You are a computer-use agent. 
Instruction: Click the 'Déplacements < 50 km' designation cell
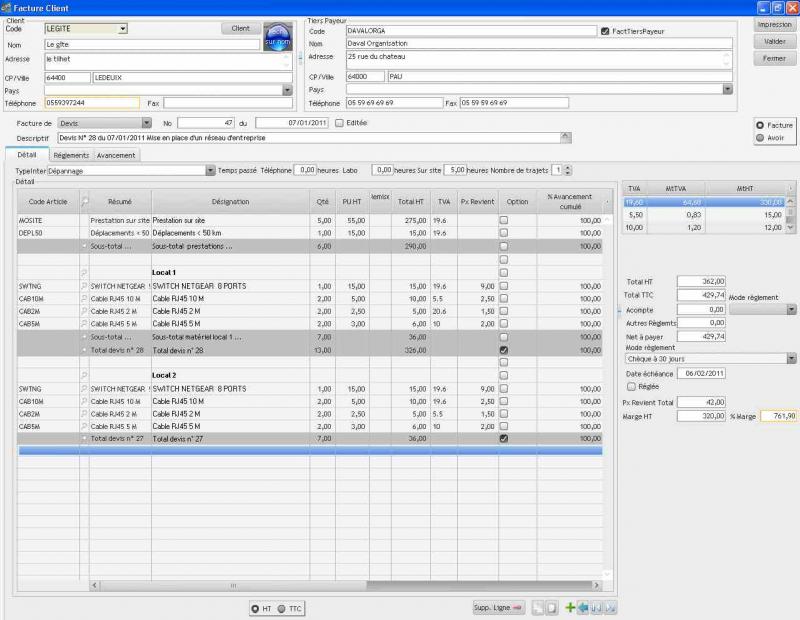(x=230, y=233)
